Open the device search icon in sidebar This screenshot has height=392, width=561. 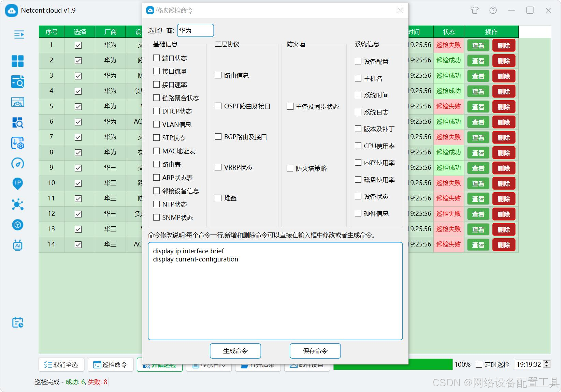tap(18, 82)
